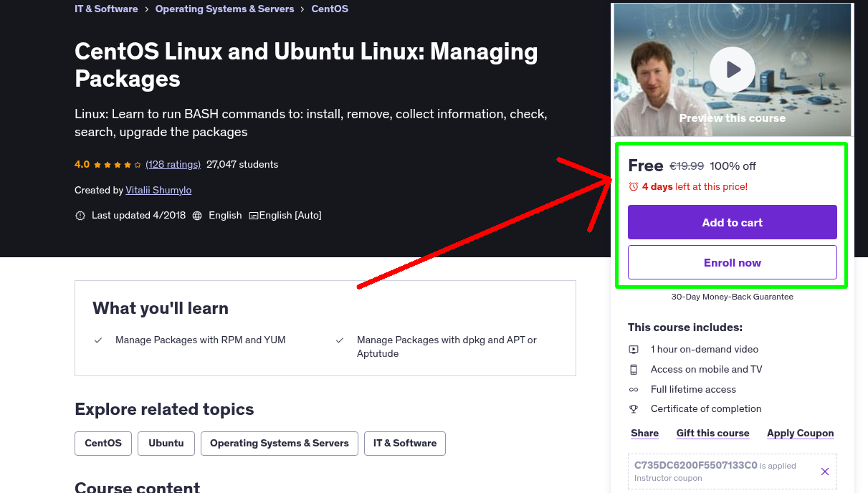
Task: Open the 128 ratings link
Action: (x=173, y=164)
